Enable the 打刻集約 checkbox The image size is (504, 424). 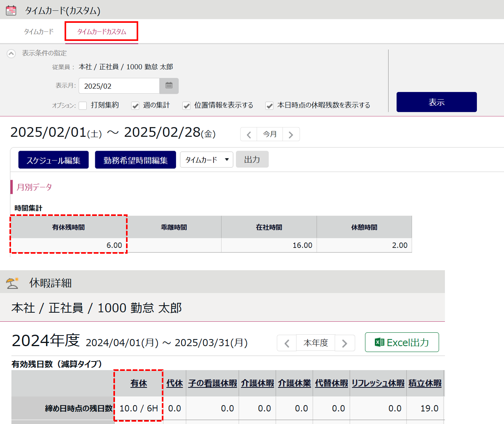pos(83,105)
